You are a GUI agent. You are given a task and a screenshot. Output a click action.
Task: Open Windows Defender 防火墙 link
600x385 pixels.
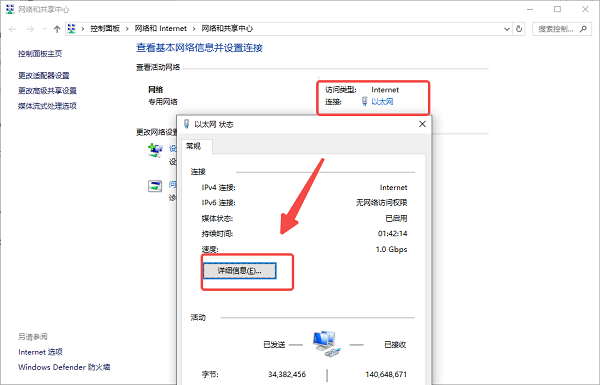pos(64,367)
